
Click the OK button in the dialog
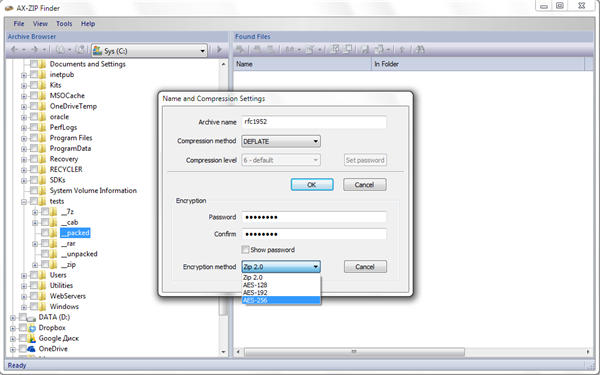312,185
